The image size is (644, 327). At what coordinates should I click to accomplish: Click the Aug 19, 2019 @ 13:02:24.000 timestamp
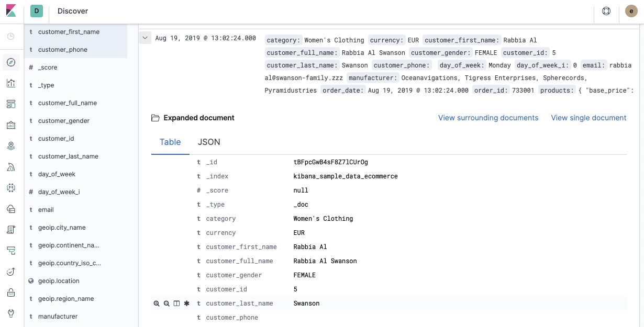tap(206, 38)
